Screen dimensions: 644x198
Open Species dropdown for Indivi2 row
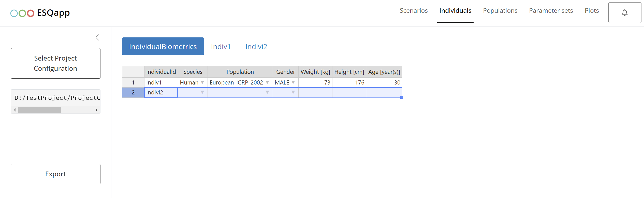pyautogui.click(x=202, y=92)
